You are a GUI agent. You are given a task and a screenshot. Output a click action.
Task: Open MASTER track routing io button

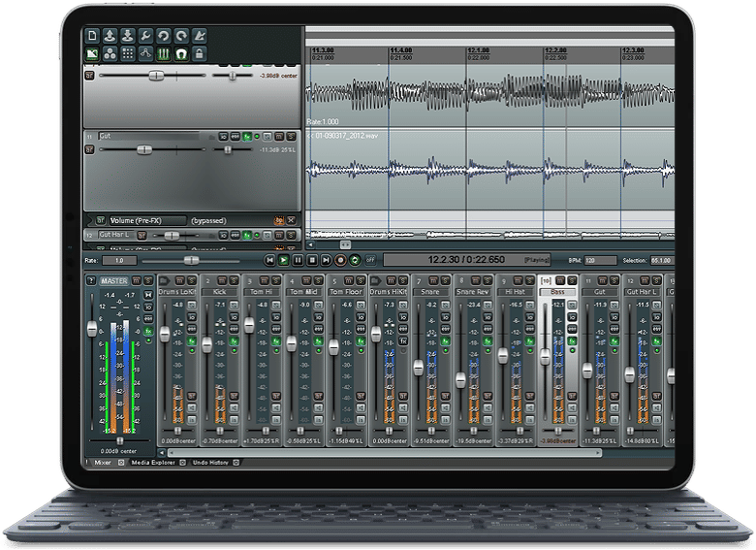[x=148, y=307]
